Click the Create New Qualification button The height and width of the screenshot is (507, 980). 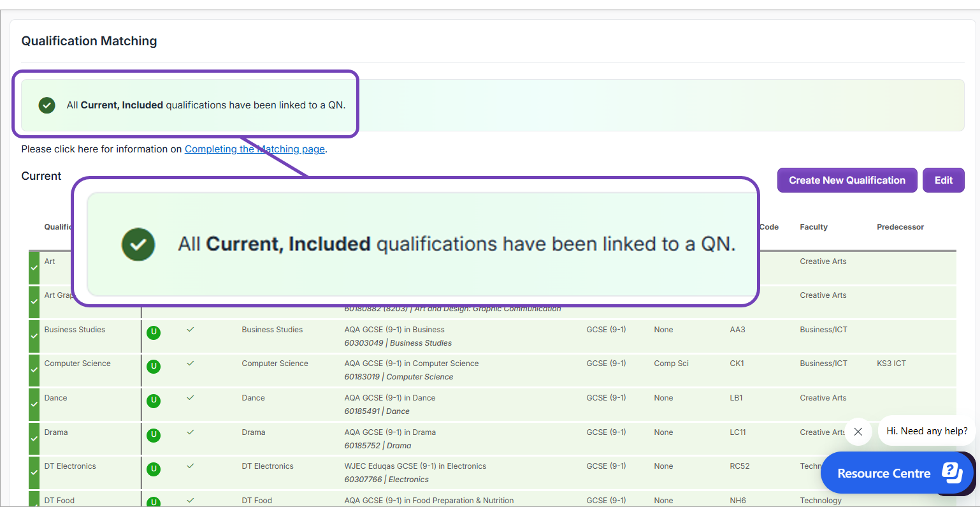point(847,180)
